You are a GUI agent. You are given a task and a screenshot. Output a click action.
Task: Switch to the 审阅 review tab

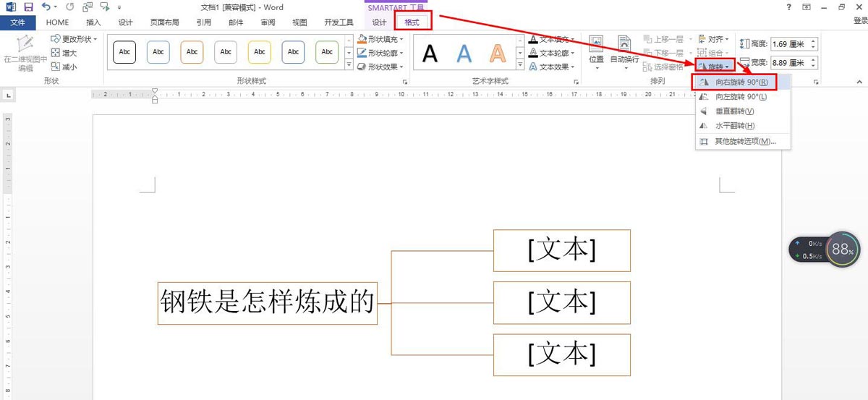[268, 22]
